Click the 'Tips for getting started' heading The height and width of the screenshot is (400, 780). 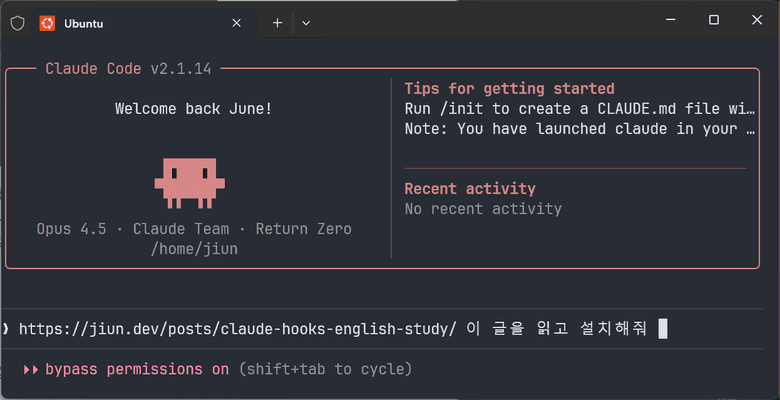point(509,89)
